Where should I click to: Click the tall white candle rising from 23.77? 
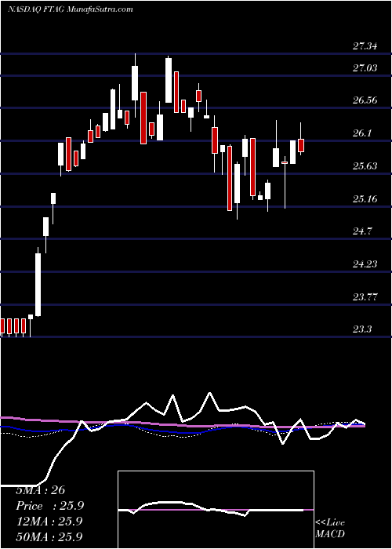[38, 284]
